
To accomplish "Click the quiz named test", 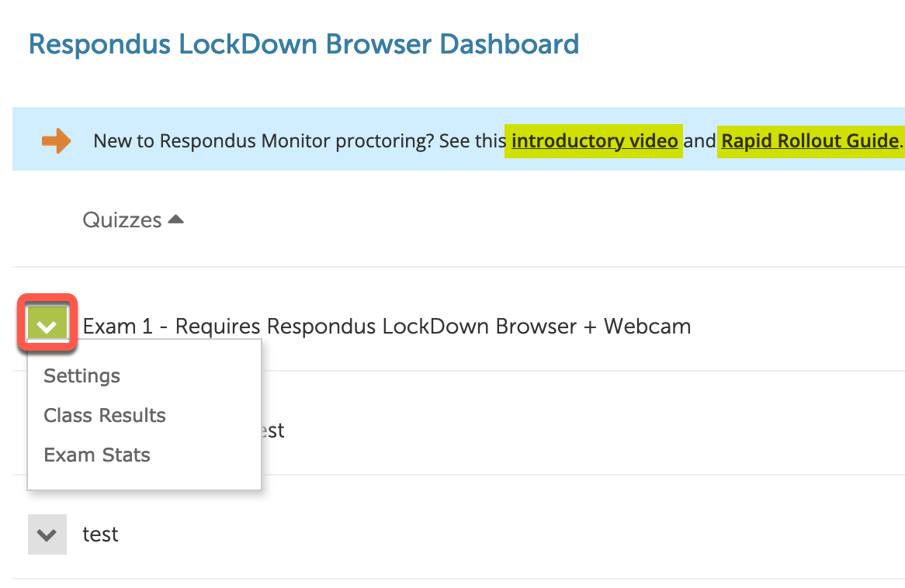I will 100,534.
